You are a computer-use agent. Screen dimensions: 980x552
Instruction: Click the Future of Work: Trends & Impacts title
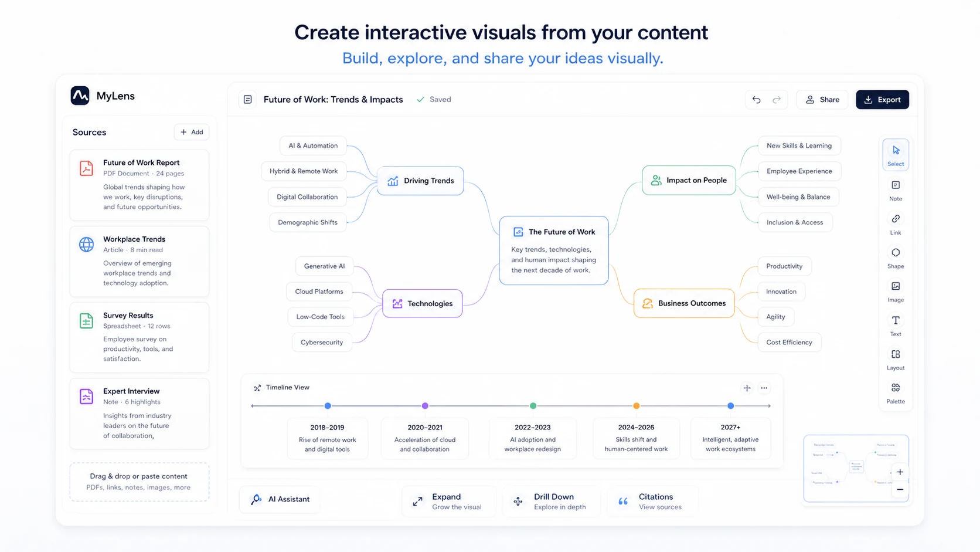click(333, 100)
